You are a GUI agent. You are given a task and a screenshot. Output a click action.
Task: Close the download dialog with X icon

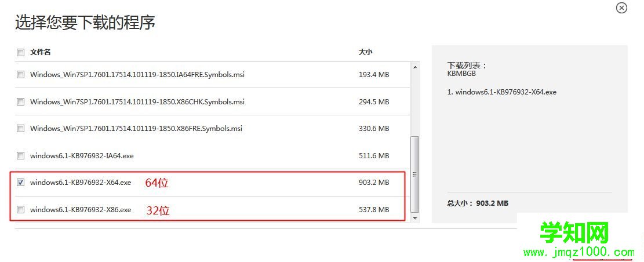coord(621,8)
